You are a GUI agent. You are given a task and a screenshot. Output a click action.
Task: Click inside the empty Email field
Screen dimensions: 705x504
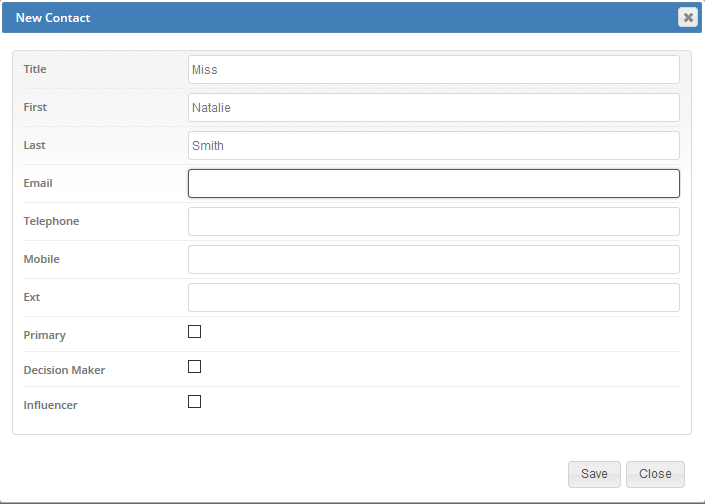point(433,183)
